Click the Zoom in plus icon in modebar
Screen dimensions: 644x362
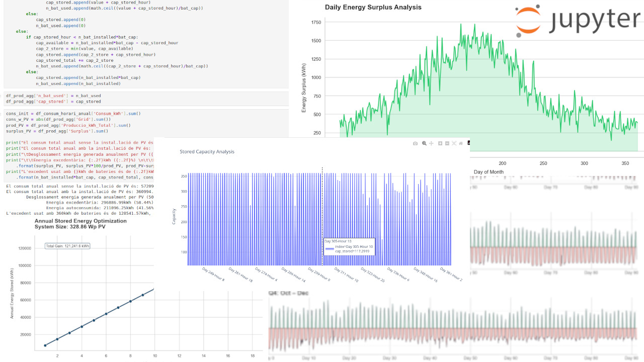tap(440, 143)
